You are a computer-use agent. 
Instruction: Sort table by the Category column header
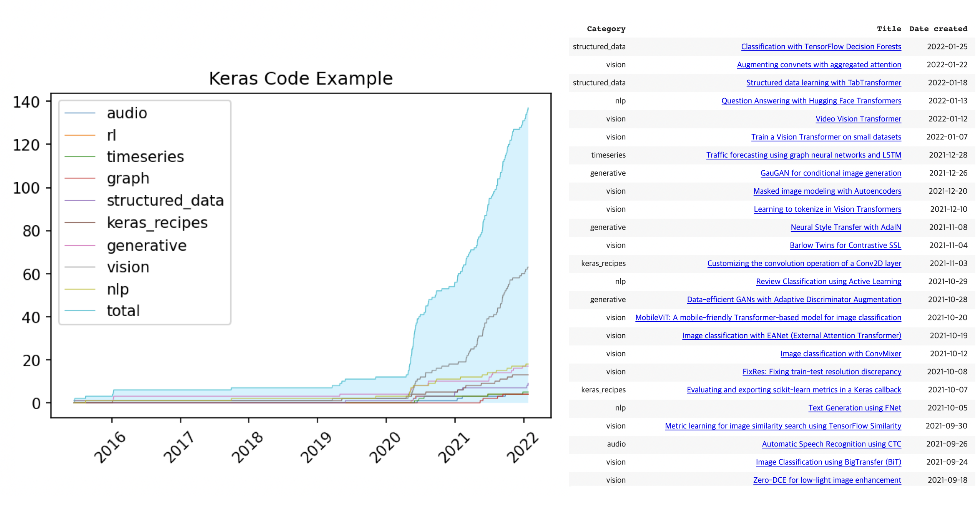coord(606,28)
